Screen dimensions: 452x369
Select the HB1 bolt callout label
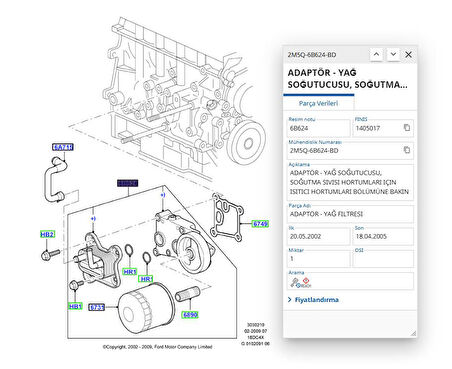coord(75,306)
